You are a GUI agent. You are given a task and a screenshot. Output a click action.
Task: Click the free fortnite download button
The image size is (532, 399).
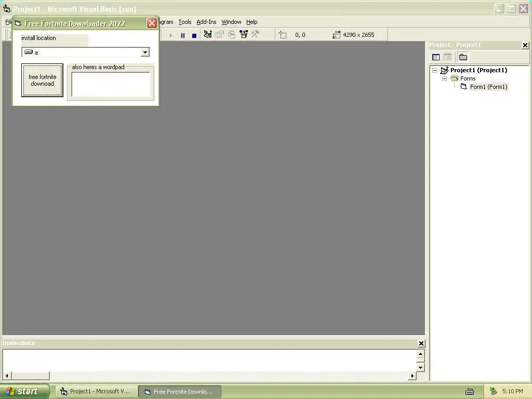[43, 81]
